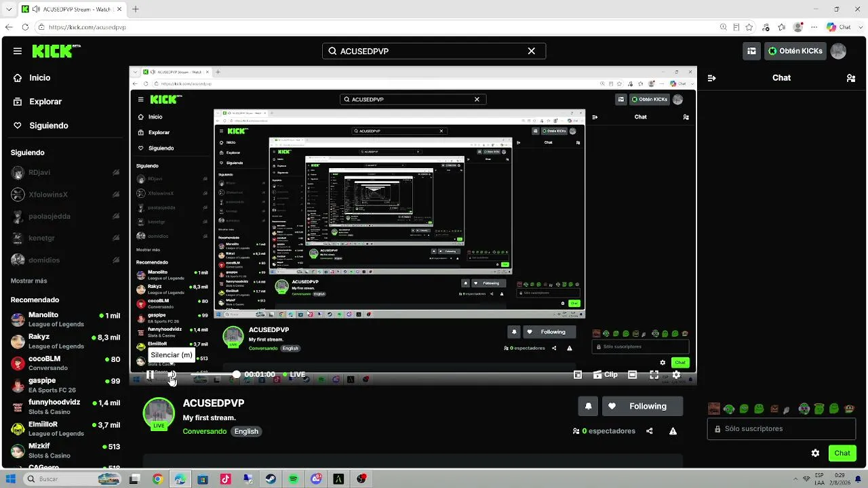The image size is (868, 488).
Task: Send message with green Chat button
Action: point(842,453)
